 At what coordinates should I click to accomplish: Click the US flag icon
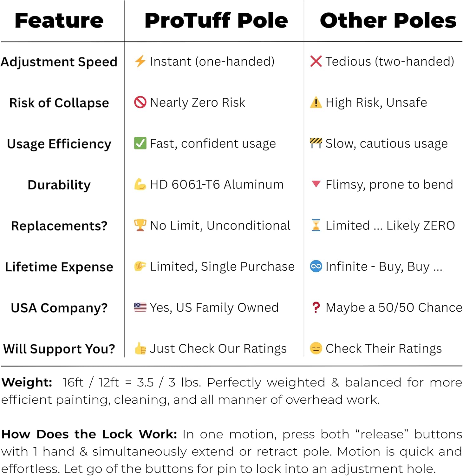140,307
